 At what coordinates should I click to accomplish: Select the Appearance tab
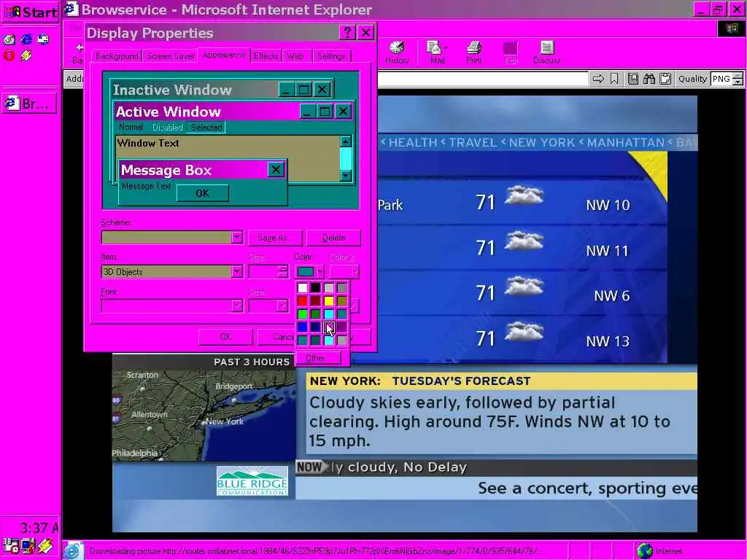click(224, 55)
